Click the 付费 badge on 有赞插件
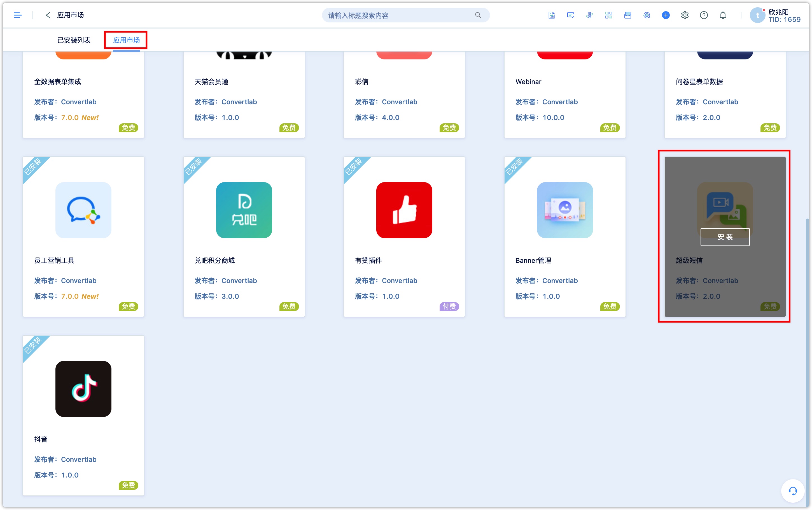812x510 pixels. pyautogui.click(x=449, y=306)
